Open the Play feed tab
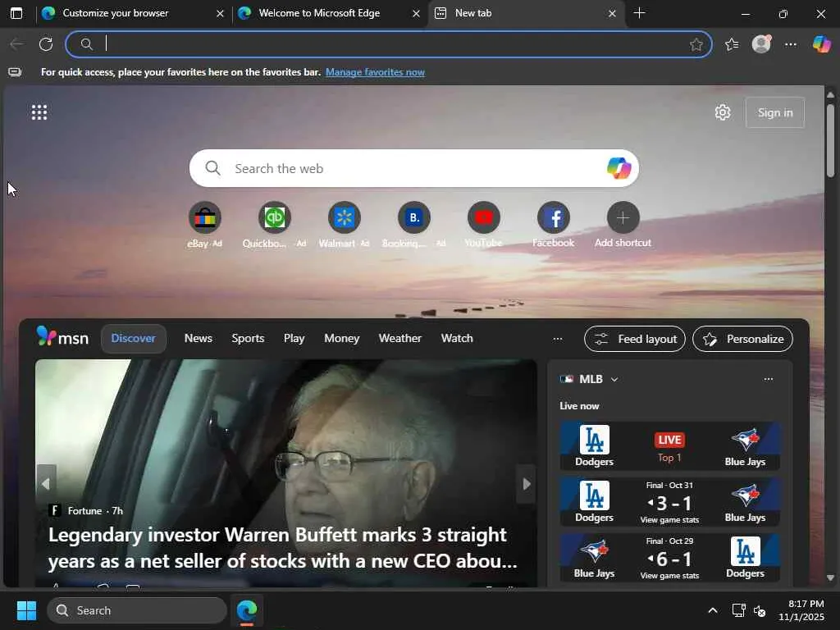The width and height of the screenshot is (840, 630). 294,339
